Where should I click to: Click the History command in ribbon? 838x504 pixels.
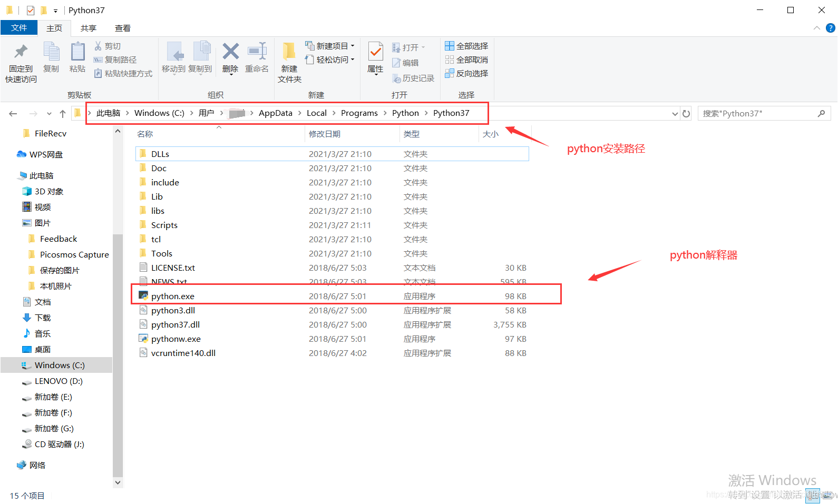(x=413, y=78)
